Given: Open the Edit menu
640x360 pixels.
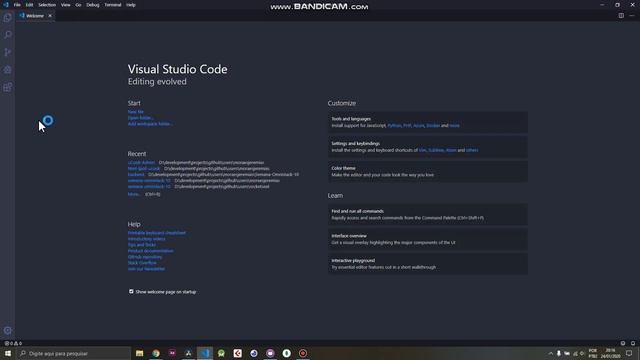Looking at the screenshot, I should (x=29, y=5).
